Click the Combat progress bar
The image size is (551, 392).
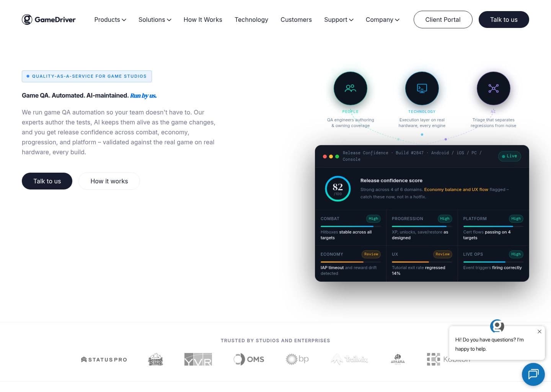click(350, 226)
